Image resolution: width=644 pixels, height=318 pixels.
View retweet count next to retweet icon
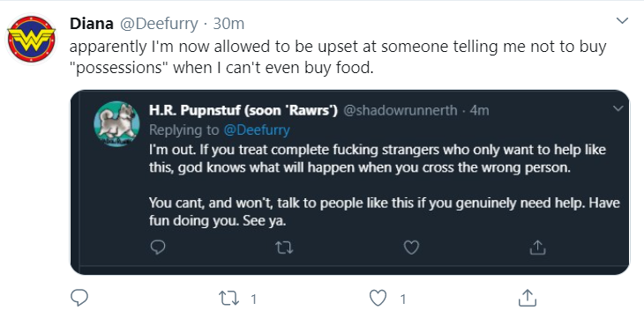click(253, 300)
